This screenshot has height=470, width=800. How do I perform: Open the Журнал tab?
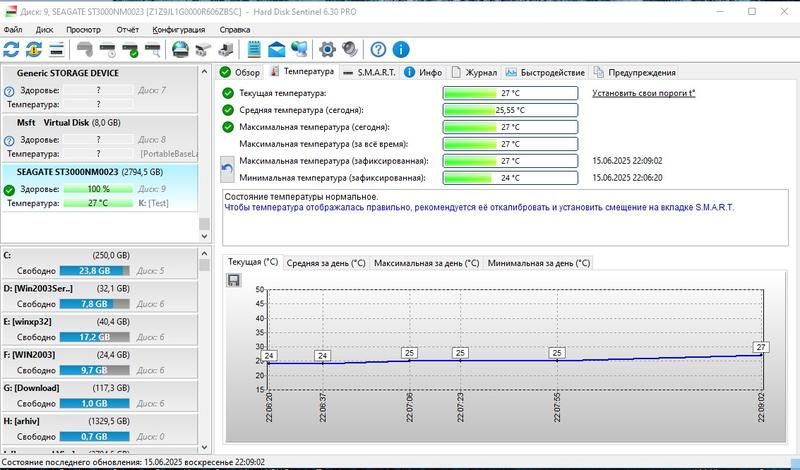[x=474, y=72]
